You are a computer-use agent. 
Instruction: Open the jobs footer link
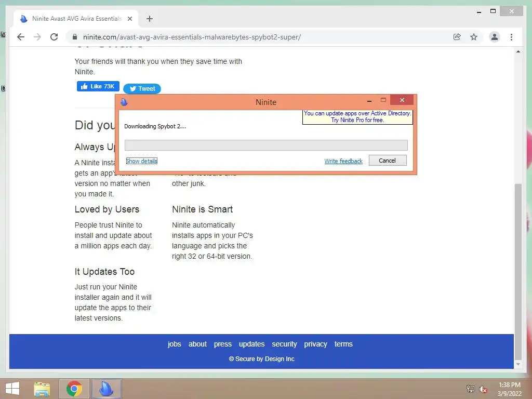175,344
